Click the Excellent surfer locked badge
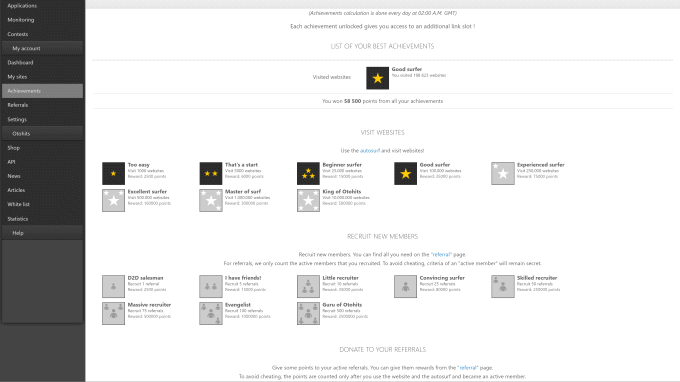The image size is (680, 382). 113,200
